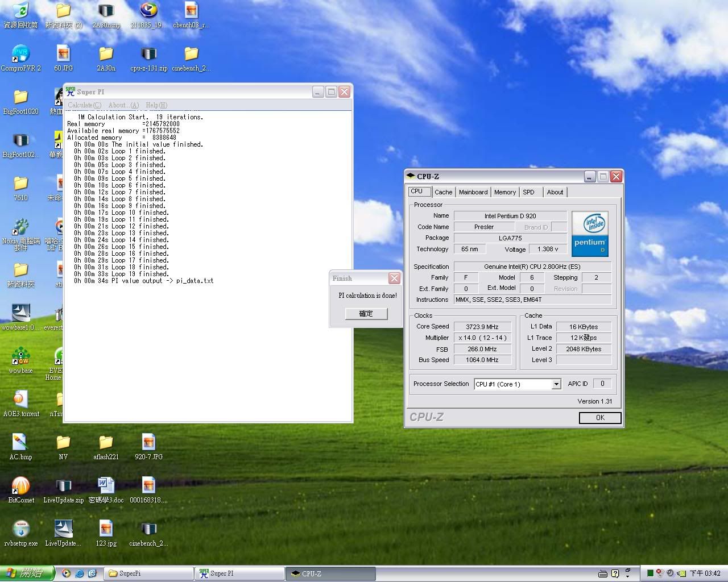Click OK button in CPU-Z

(x=600, y=418)
